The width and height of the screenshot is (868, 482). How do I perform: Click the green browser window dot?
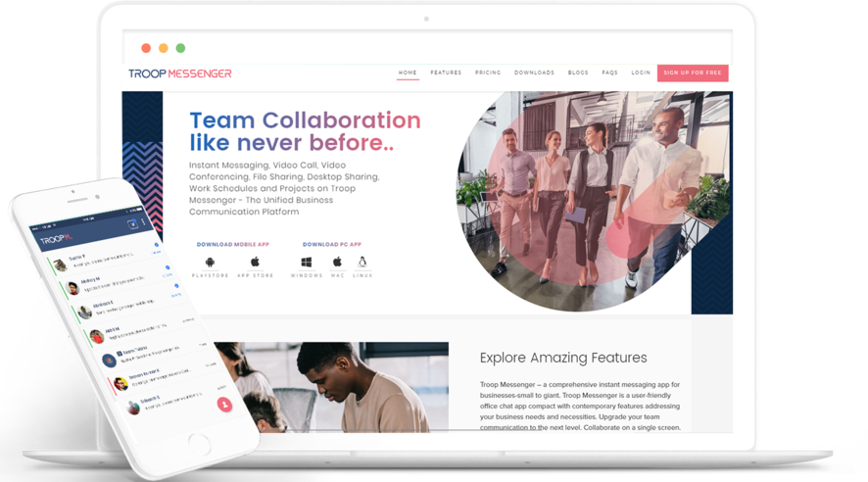pyautogui.click(x=180, y=48)
